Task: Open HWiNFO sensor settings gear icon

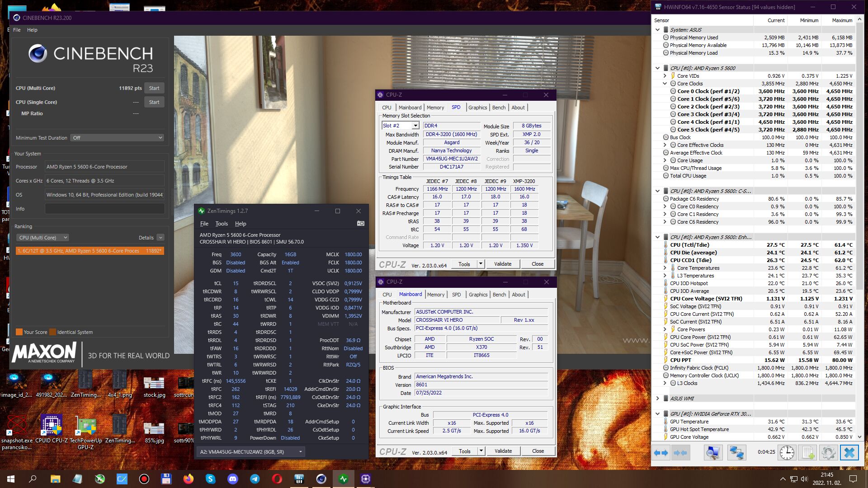Action: [x=829, y=452]
